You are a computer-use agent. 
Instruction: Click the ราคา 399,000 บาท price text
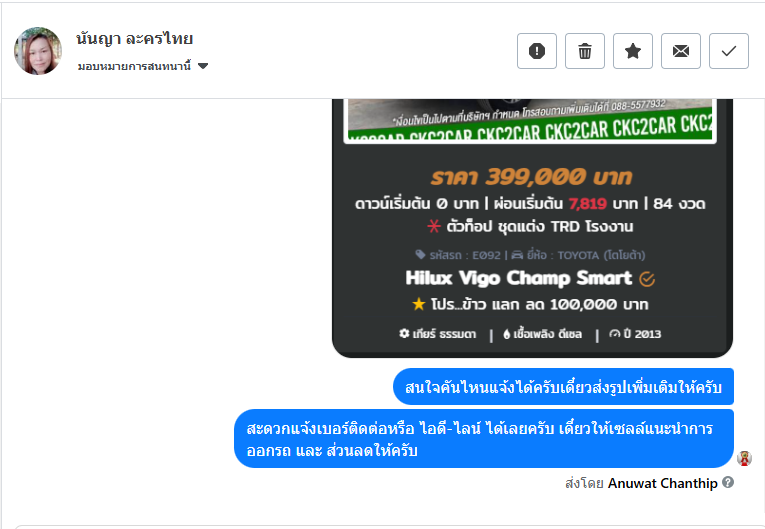531,177
